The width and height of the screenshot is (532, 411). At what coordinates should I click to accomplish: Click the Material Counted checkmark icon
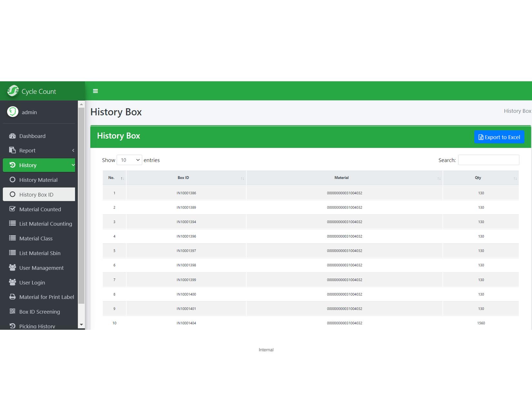click(12, 209)
